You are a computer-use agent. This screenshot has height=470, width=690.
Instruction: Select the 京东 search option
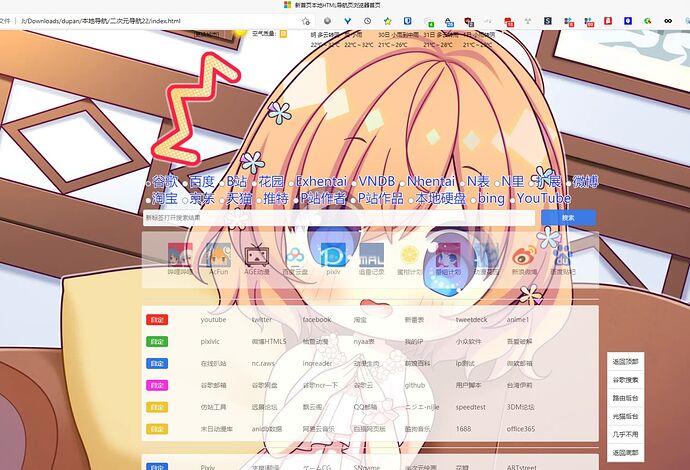[x=202, y=198]
